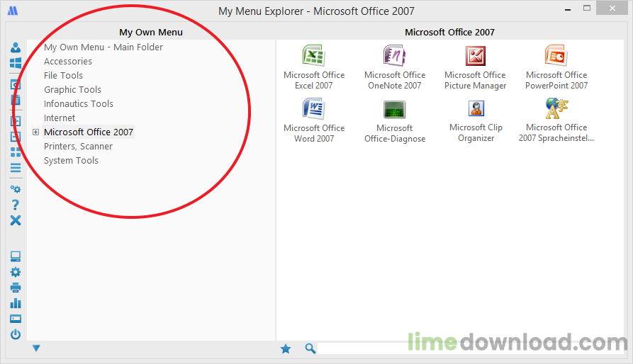This screenshot has height=364, width=633.
Task: Open Microsoft Clip Organizer shortcut
Action: (476, 120)
